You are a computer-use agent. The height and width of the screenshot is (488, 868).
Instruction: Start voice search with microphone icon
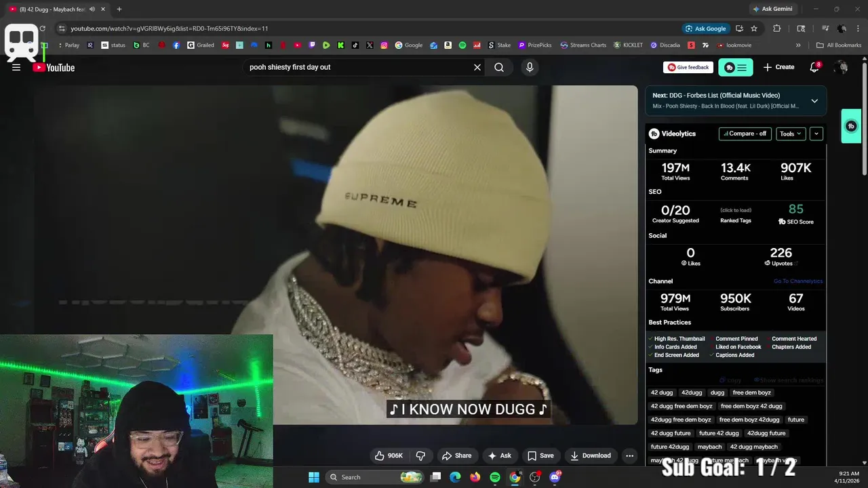coord(530,67)
